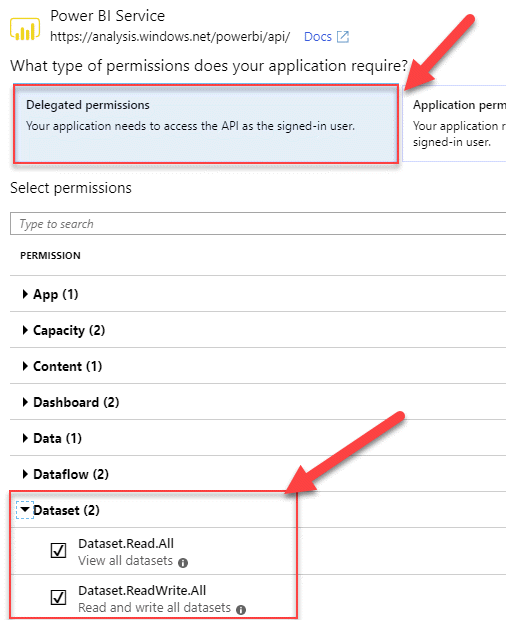Select the Application permissions tile

(x=455, y=123)
